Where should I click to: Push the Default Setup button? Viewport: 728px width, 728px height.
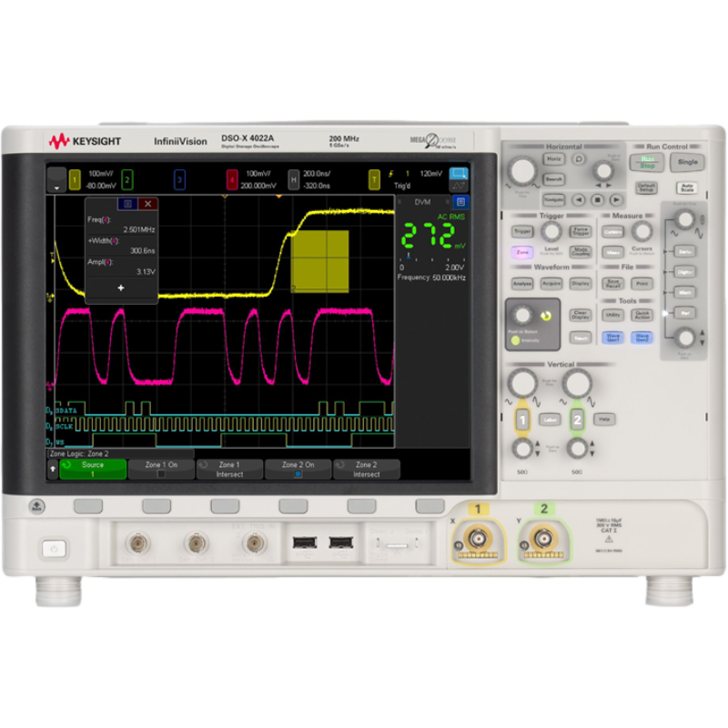coord(646,188)
